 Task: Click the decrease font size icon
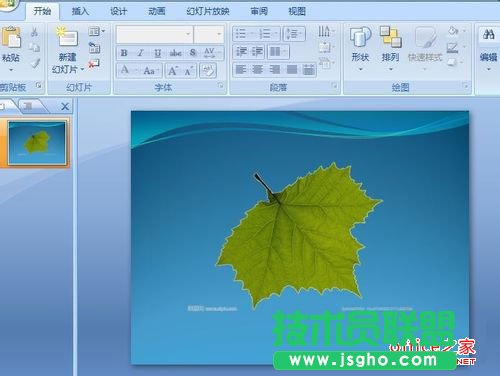point(189,70)
